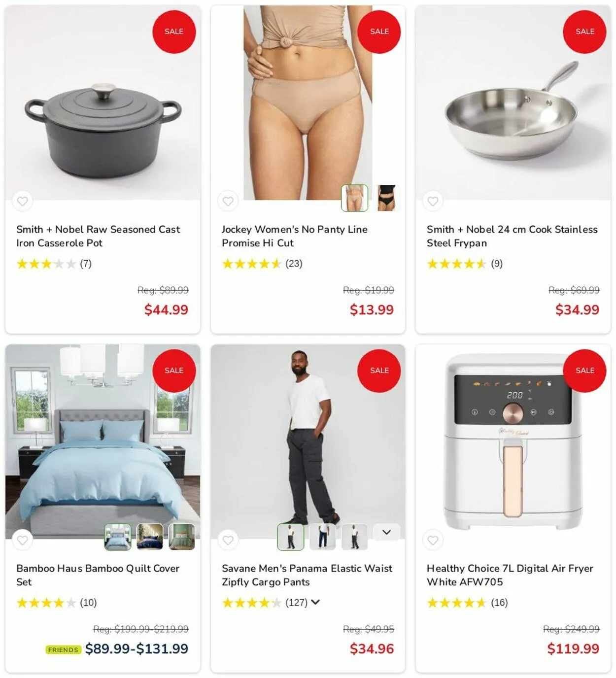The height and width of the screenshot is (678, 616).
Task: Click the SALE badge on casserole pot
Action: pyautogui.click(x=174, y=32)
